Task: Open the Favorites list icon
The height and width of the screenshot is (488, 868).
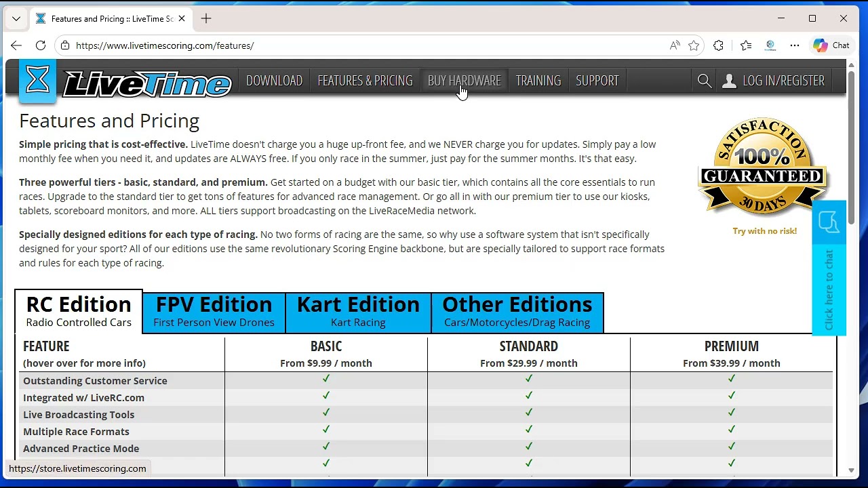Action: pos(746,45)
